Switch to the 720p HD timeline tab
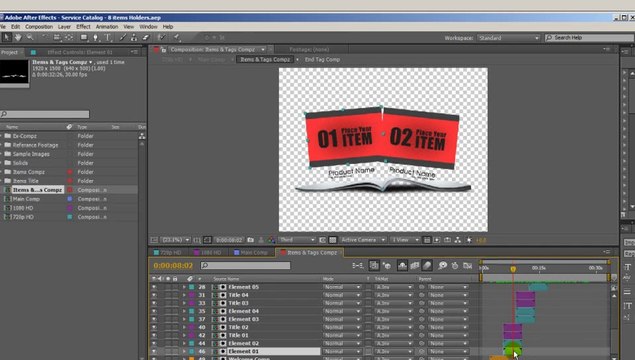Viewport: 635px width, 360px height. click(167, 252)
